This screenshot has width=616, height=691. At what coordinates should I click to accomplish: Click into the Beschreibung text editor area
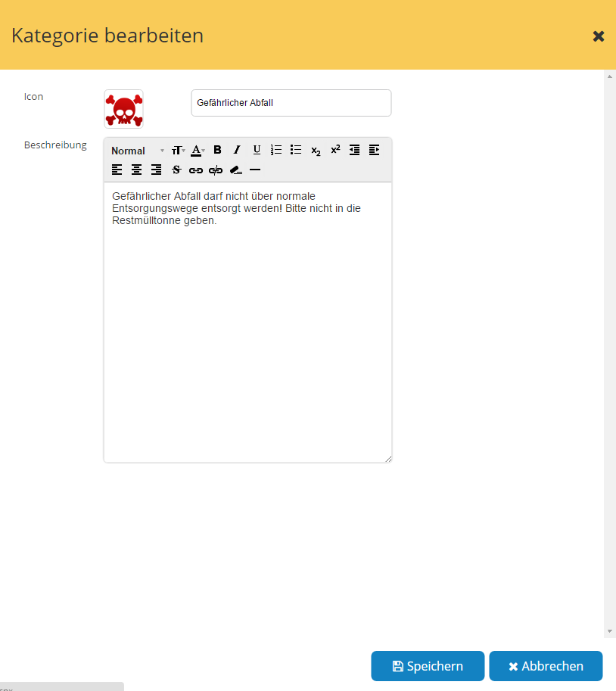coord(247,322)
